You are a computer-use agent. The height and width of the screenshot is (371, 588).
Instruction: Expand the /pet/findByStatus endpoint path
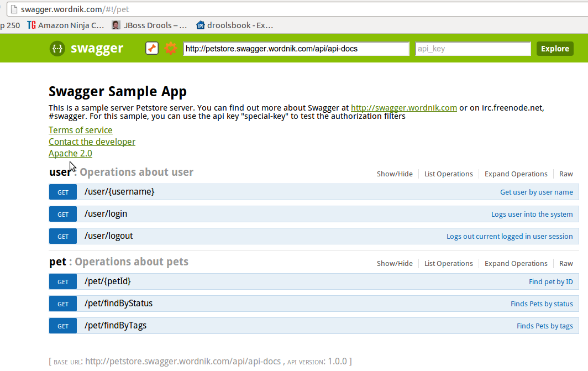pos(118,304)
